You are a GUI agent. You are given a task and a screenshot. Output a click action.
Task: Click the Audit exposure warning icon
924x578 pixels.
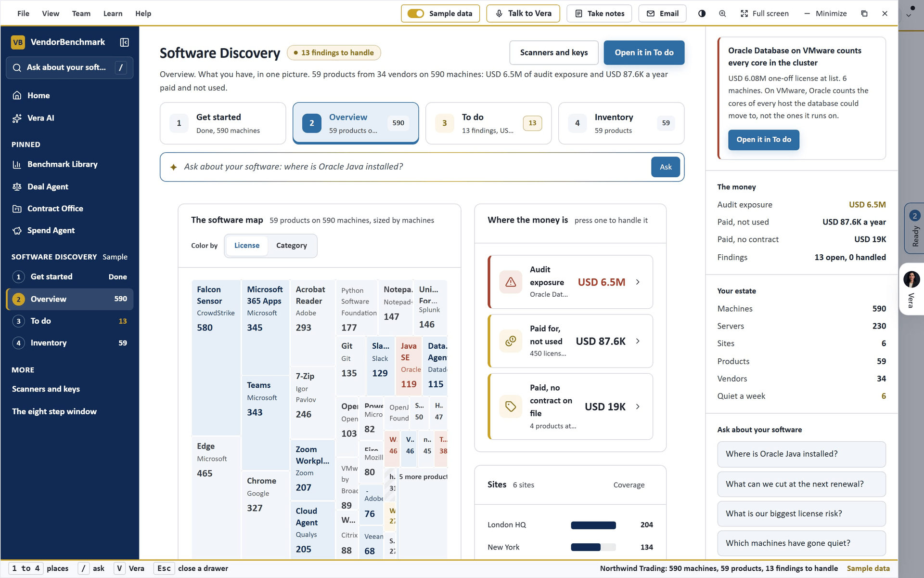(511, 282)
